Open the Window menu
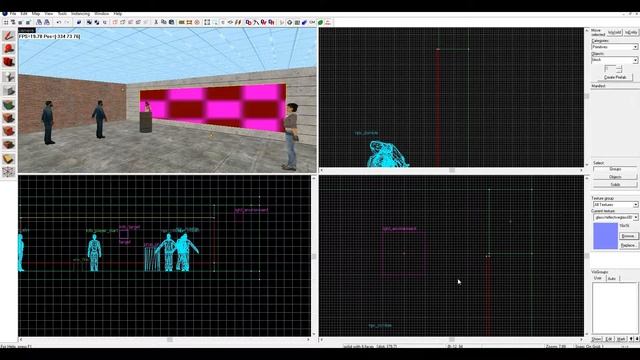This screenshot has width=640, height=360. pyautogui.click(x=102, y=14)
